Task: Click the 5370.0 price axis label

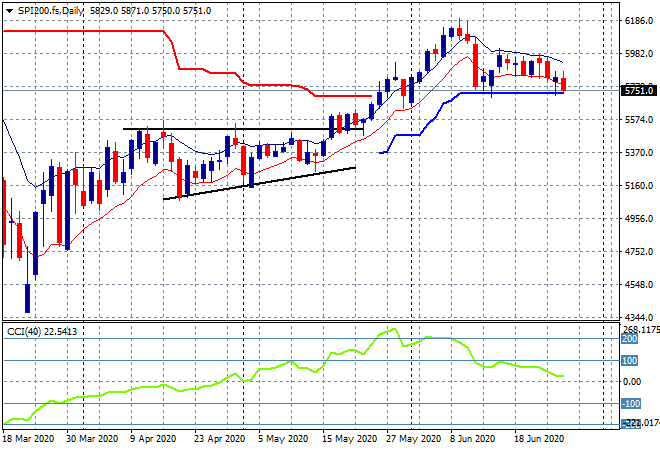Action: (639, 153)
